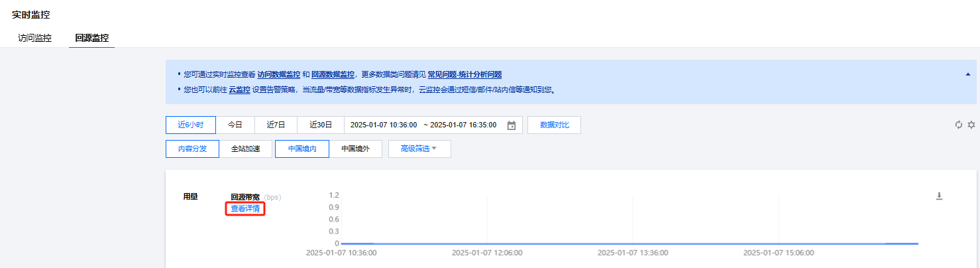
Task: Download the 回源带宽 chart data
Action: tap(939, 196)
